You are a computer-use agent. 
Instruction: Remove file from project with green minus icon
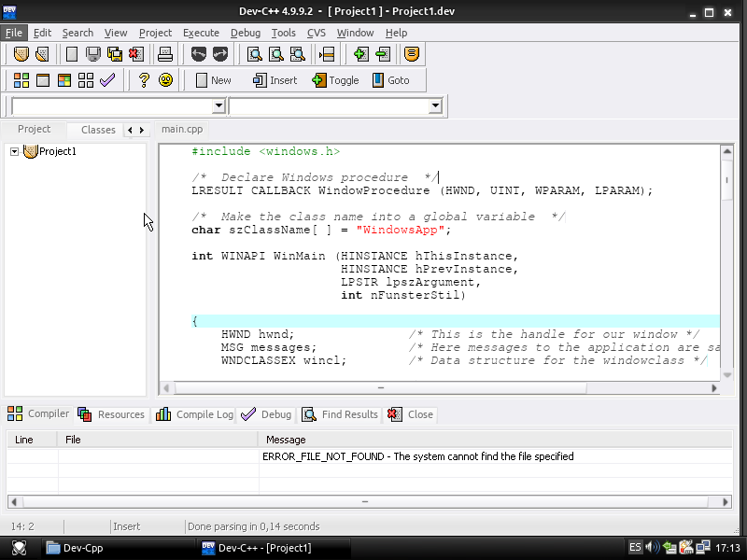click(x=383, y=54)
